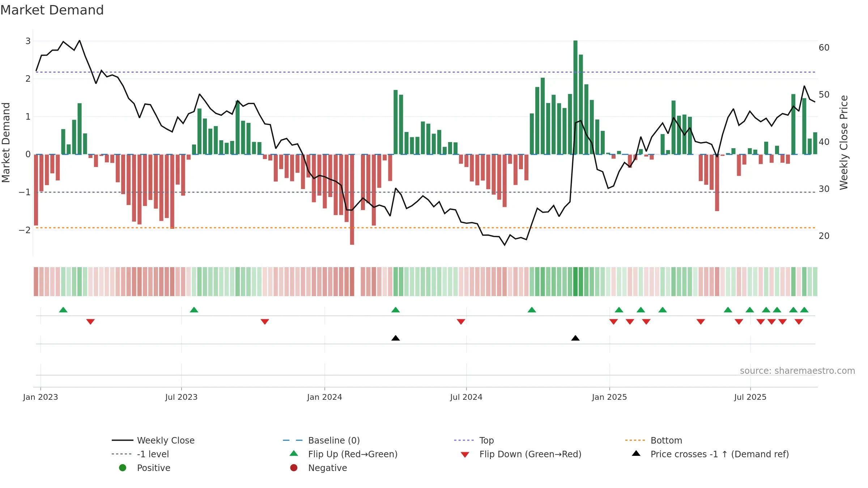
Task: Select the green flip-up marker near September 2024
Action: click(x=532, y=310)
